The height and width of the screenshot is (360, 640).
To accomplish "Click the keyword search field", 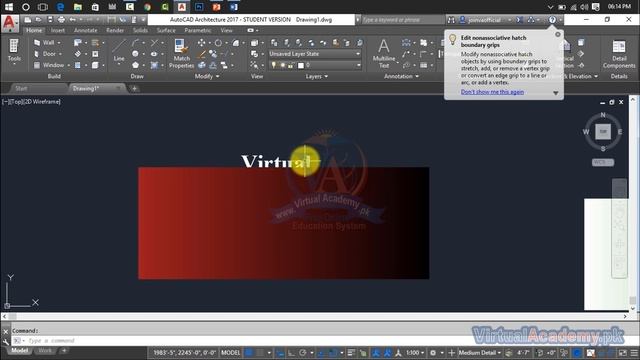I will [x=402, y=20].
